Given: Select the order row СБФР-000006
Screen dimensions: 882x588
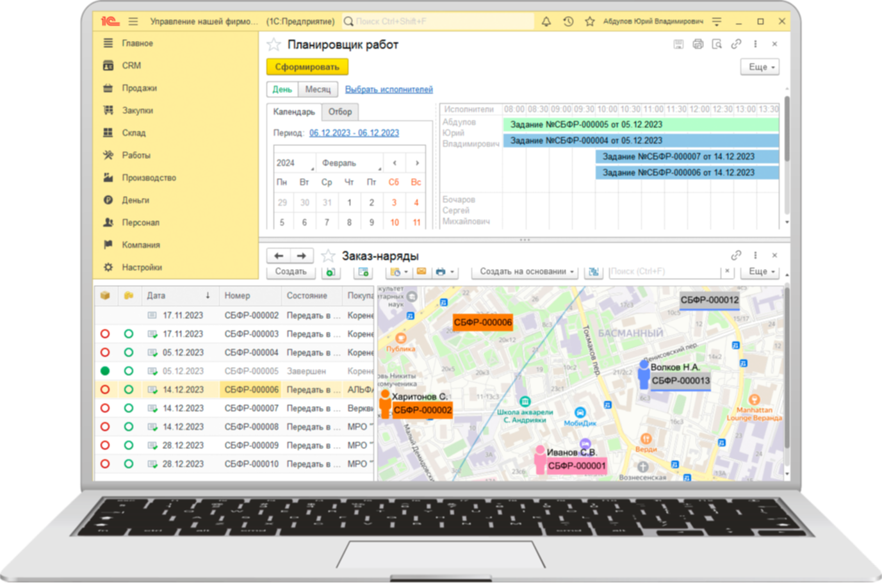Looking at the screenshot, I should [234, 389].
